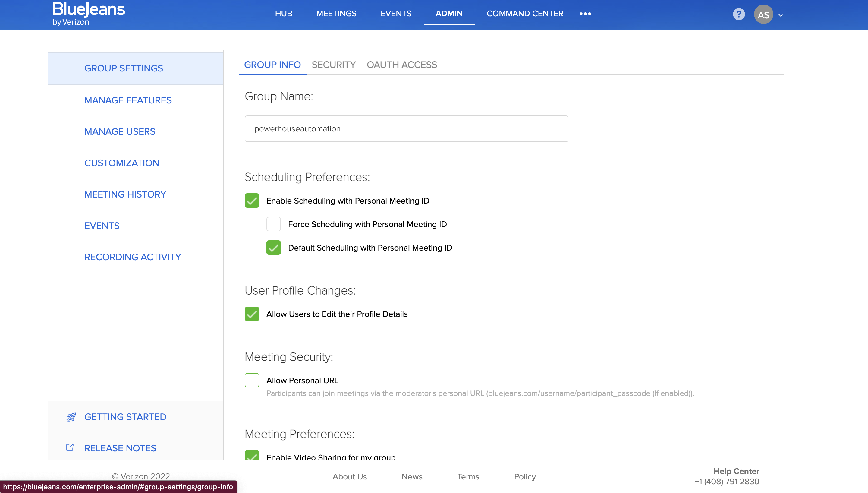Open the three-dots more menu
Screen dimensions: 868x493
coord(585,14)
